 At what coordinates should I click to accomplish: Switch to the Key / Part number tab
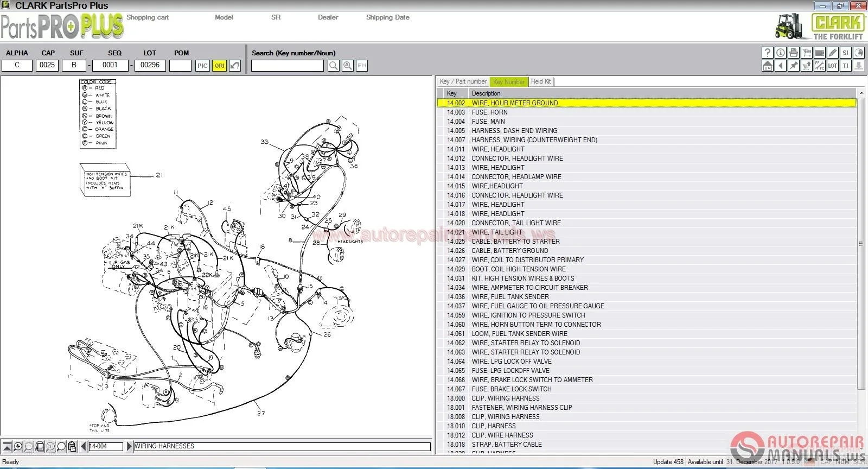coord(463,81)
